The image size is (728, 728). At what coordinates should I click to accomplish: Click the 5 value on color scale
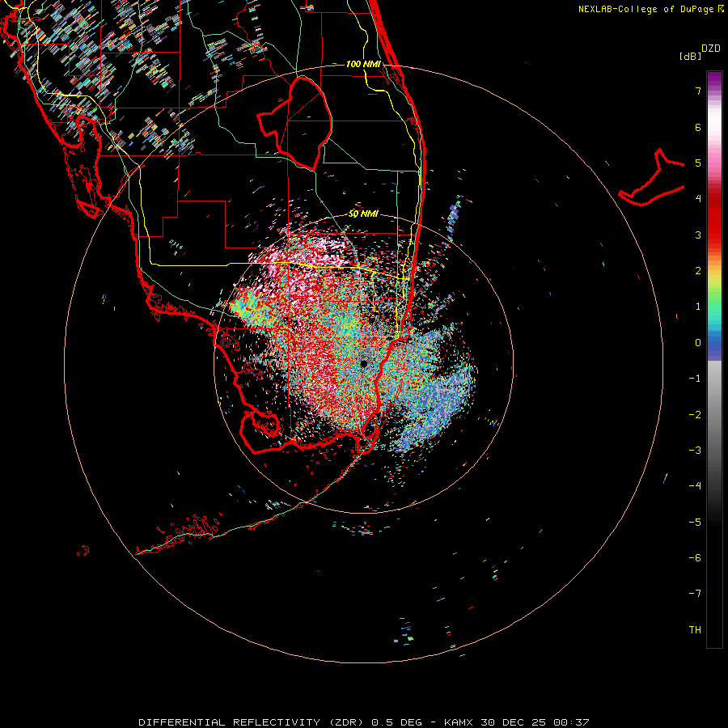tap(698, 163)
